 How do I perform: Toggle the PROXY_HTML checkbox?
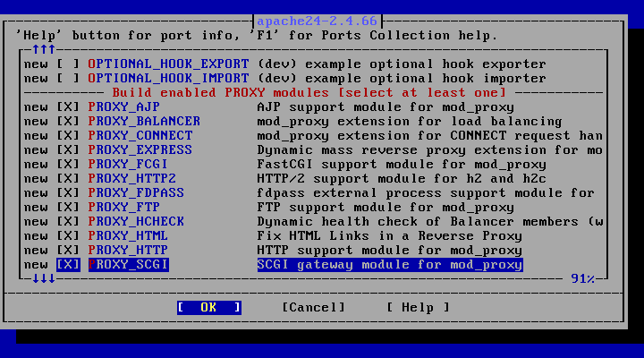point(68,236)
